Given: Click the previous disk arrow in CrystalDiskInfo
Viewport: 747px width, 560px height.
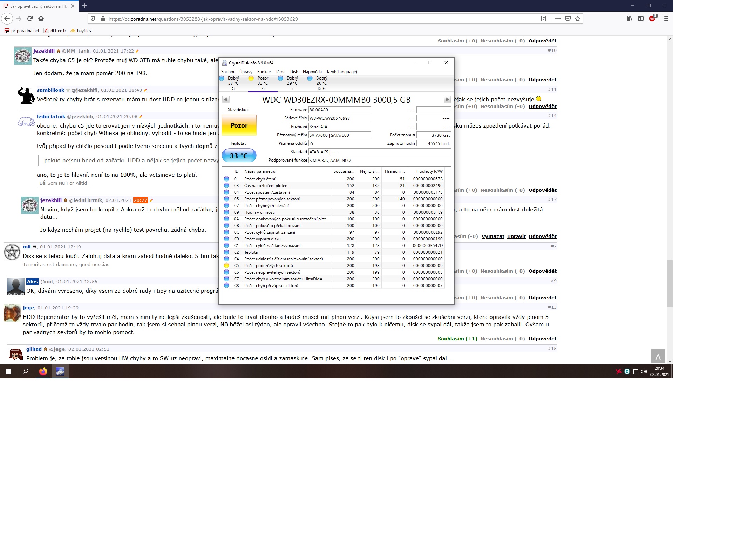Looking at the screenshot, I should (x=226, y=100).
